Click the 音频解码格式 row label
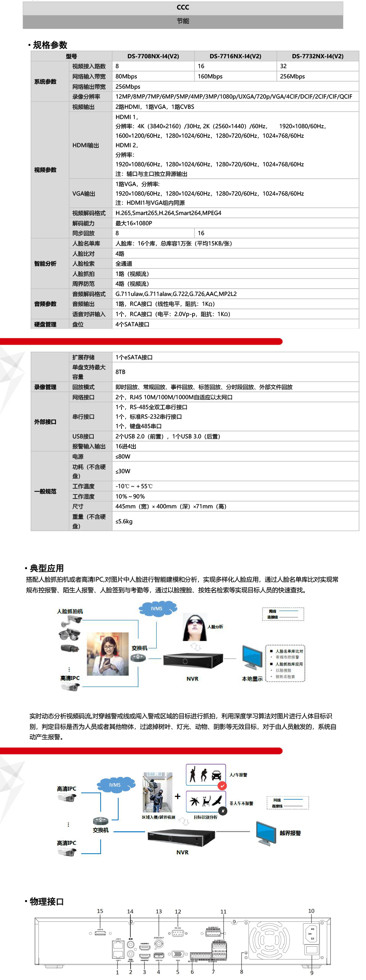This screenshot has height=980, width=366. [x=89, y=294]
